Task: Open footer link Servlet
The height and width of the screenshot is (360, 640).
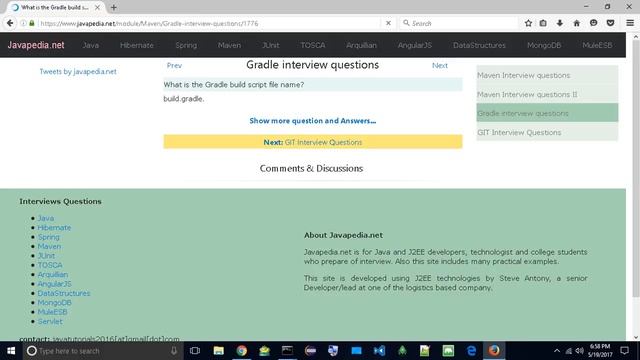Action: point(50,321)
